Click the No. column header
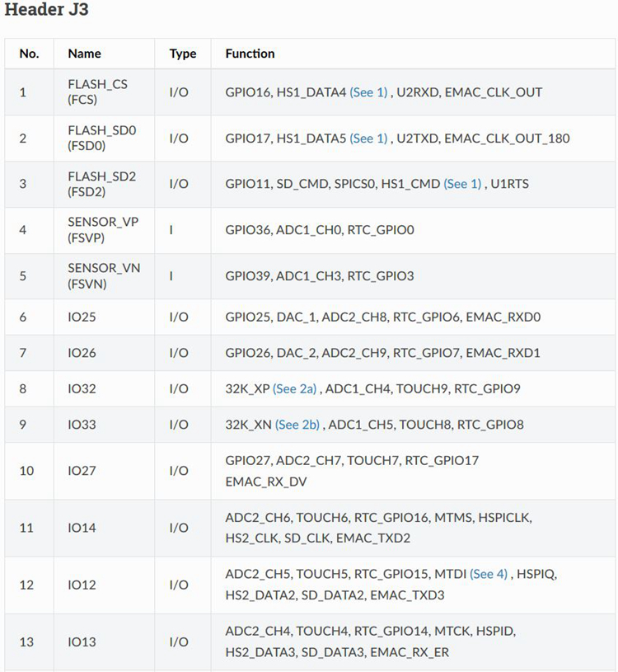This screenshot has height=672, width=618. click(x=29, y=54)
